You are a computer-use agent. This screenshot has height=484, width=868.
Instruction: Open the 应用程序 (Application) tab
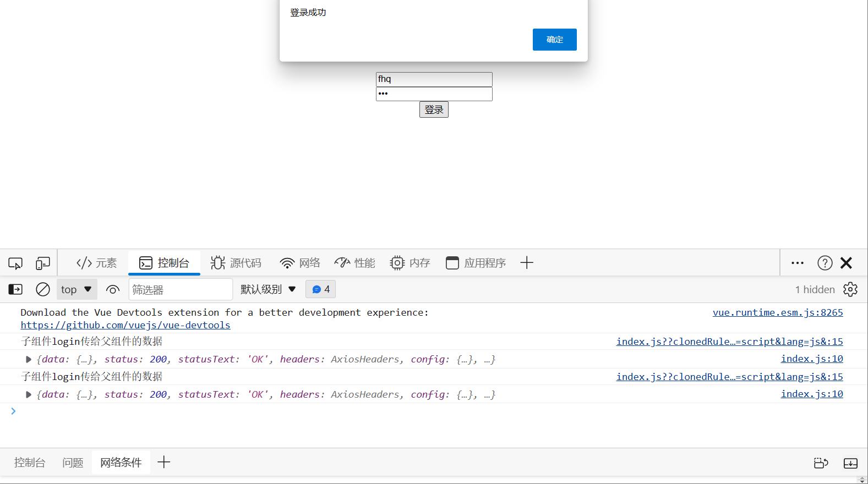[476, 263]
